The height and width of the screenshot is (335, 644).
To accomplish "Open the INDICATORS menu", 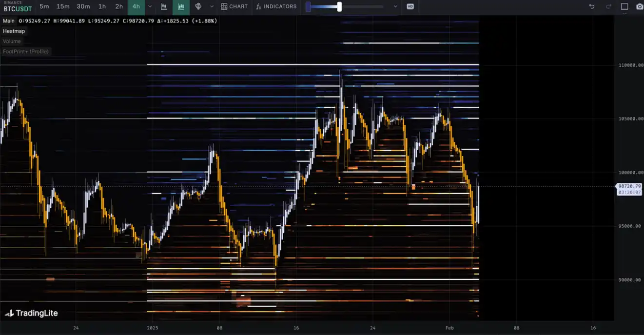I will click(276, 6).
